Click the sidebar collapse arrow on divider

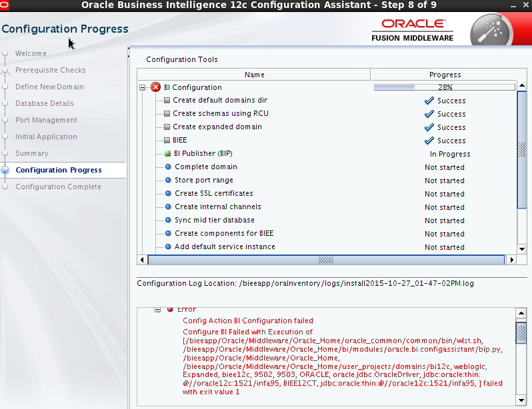point(129,49)
